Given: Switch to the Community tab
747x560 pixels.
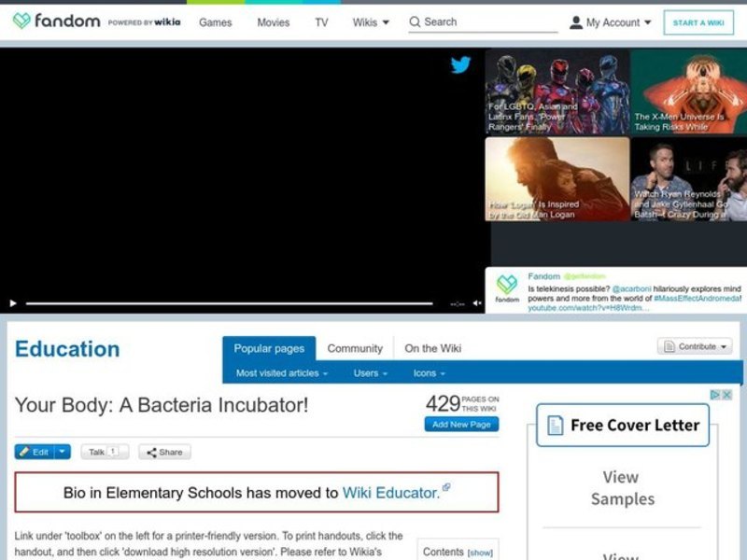Looking at the screenshot, I should pyautogui.click(x=356, y=348).
